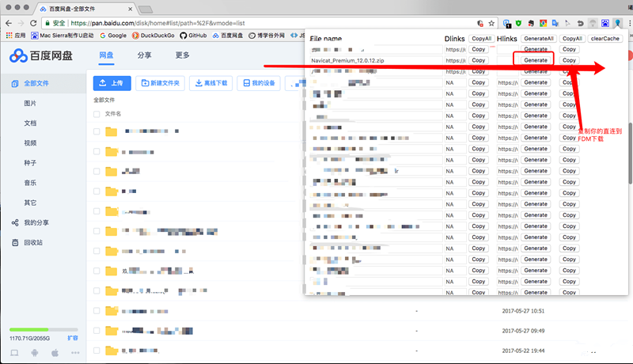This screenshot has width=633, height=364.
Task: Open the Mac Sierra制作U启动 bookmark
Action: click(63, 36)
